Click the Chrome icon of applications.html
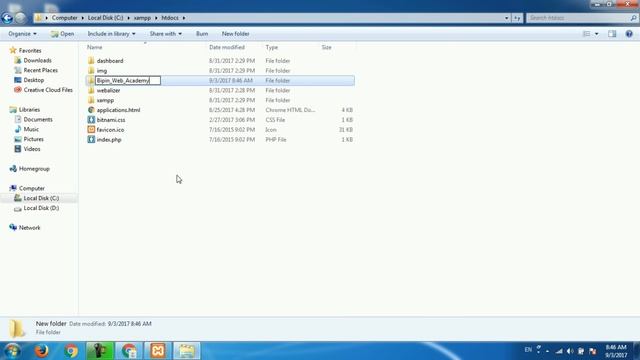This screenshot has height=360, width=640. click(91, 110)
